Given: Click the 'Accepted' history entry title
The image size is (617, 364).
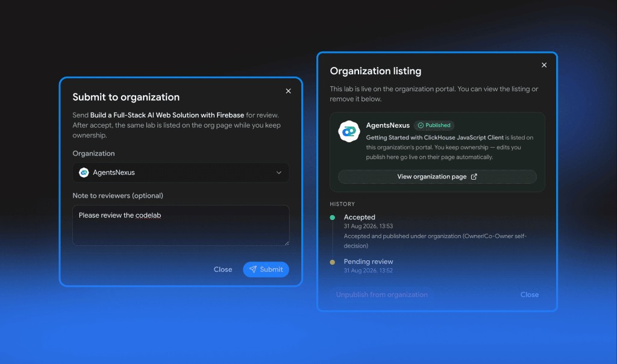Looking at the screenshot, I should pyautogui.click(x=359, y=217).
